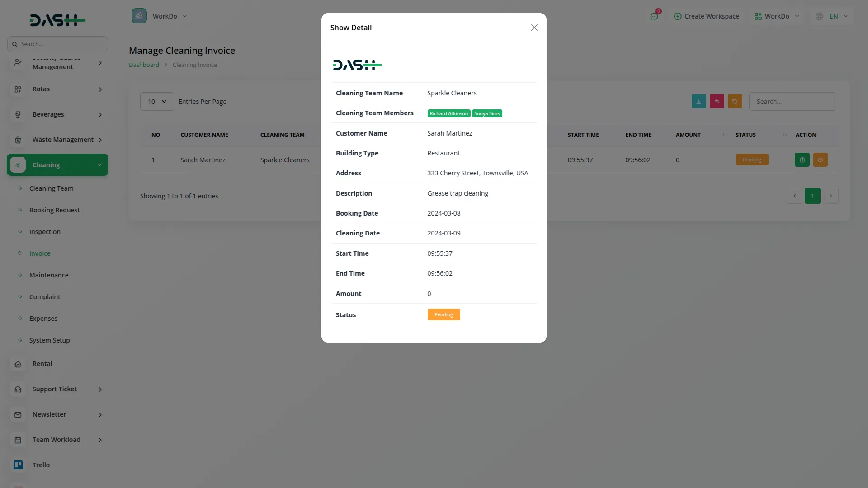The height and width of the screenshot is (488, 868).
Task: Click the Create Workspace button
Action: pyautogui.click(x=706, y=16)
